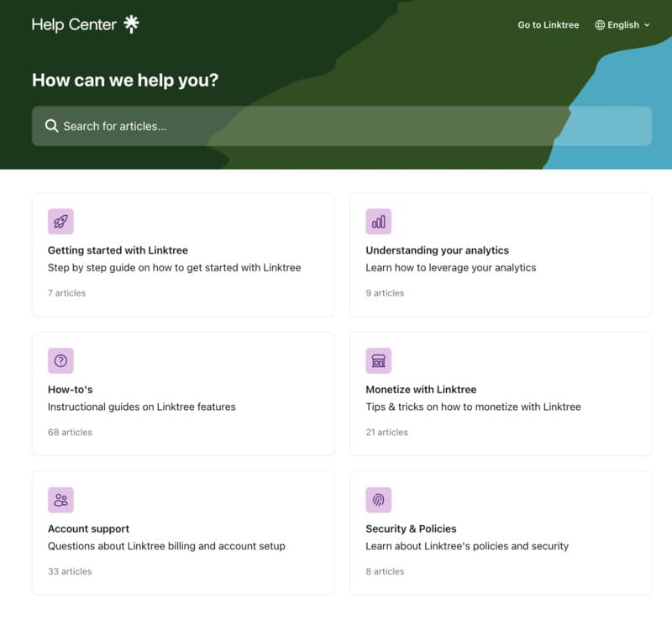The width and height of the screenshot is (672, 625).
Task: Open the Account support collection title
Action: coord(88,528)
